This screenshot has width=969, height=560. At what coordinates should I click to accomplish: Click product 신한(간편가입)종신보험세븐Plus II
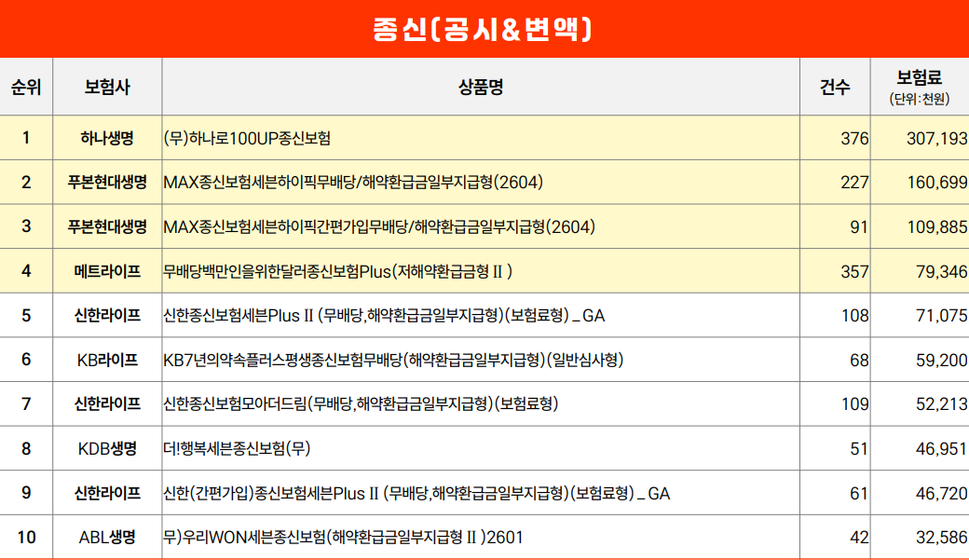(417, 493)
